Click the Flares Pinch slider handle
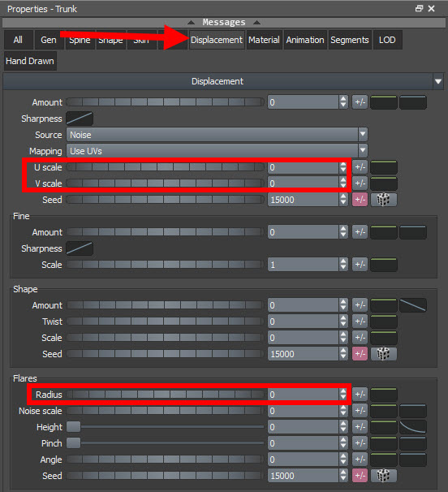The image size is (448, 492). [x=73, y=443]
